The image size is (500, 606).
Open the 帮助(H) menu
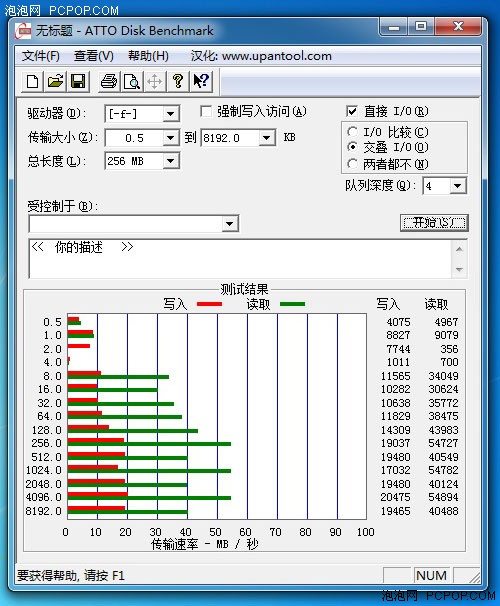[x=148, y=56]
